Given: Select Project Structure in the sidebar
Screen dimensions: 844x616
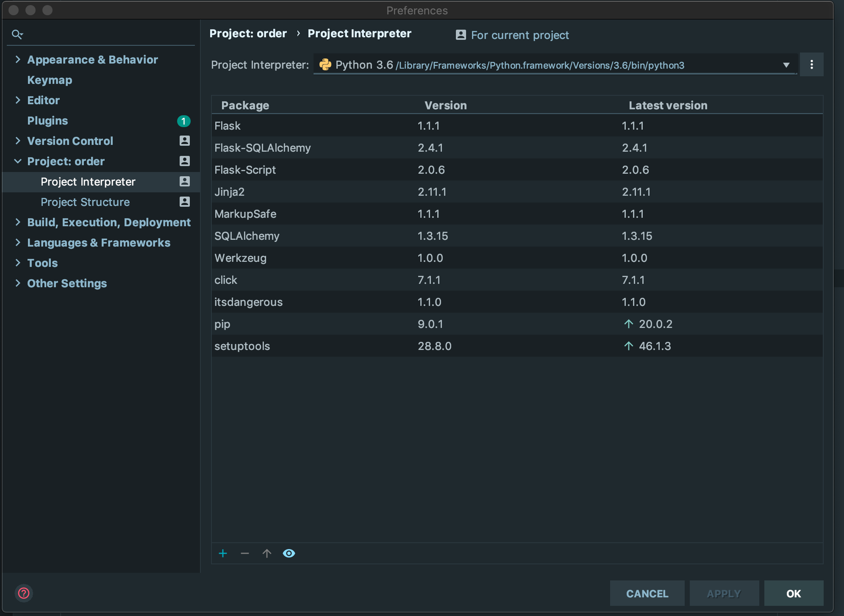Looking at the screenshot, I should click(x=101, y=202).
